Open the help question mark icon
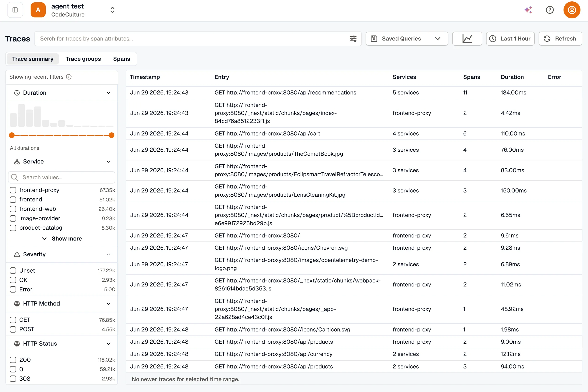The height and width of the screenshot is (392, 588). (x=550, y=10)
